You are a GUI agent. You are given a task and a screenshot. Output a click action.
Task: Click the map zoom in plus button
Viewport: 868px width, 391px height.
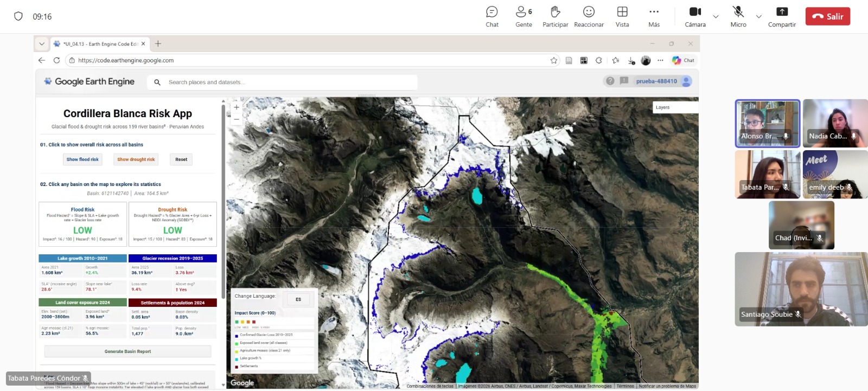click(237, 107)
